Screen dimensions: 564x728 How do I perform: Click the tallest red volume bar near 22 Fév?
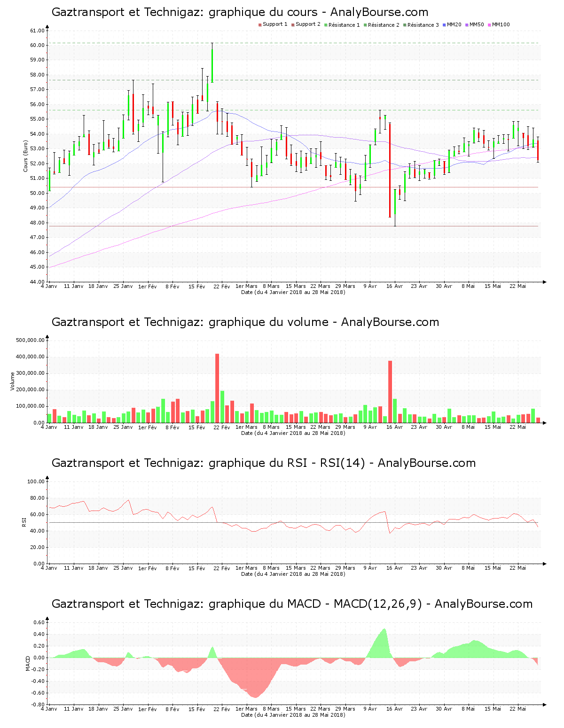(x=217, y=388)
